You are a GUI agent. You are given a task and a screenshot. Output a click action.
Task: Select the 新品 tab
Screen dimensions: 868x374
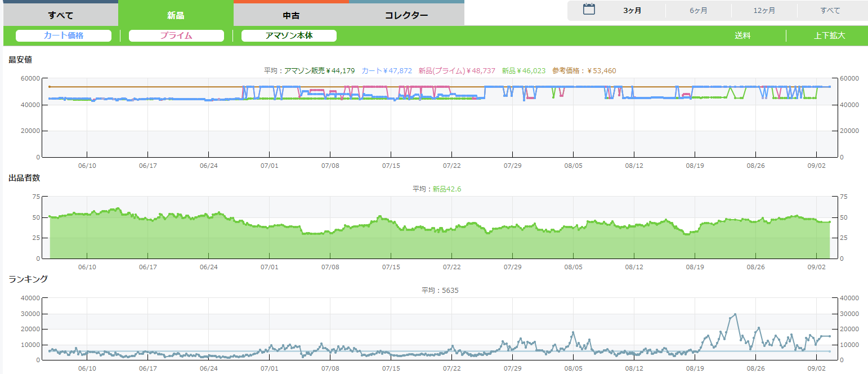click(176, 15)
